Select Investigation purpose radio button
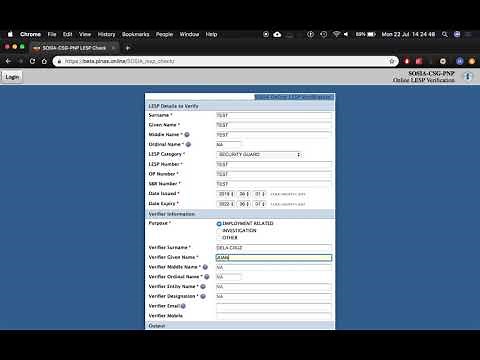 (x=219, y=231)
